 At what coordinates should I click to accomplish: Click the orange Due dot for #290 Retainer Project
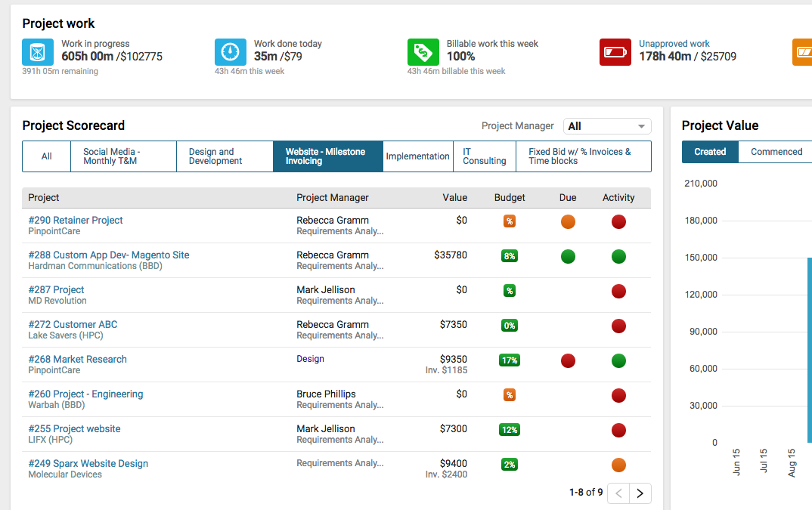568,221
